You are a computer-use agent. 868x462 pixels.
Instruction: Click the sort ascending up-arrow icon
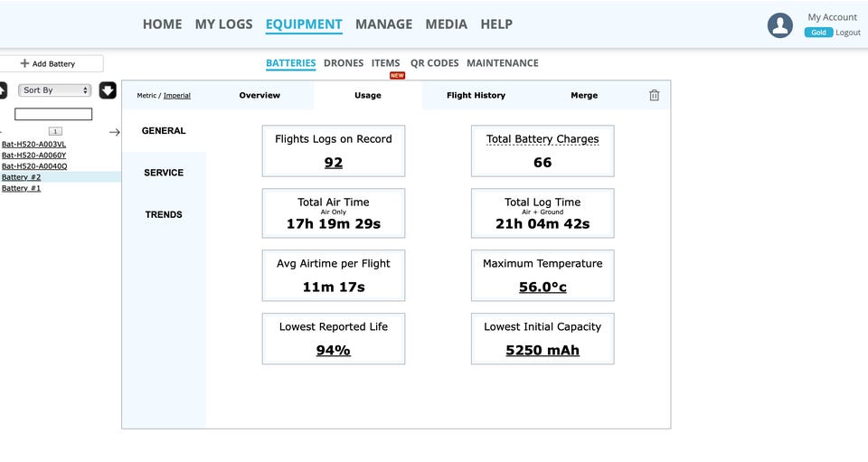click(x=2, y=90)
